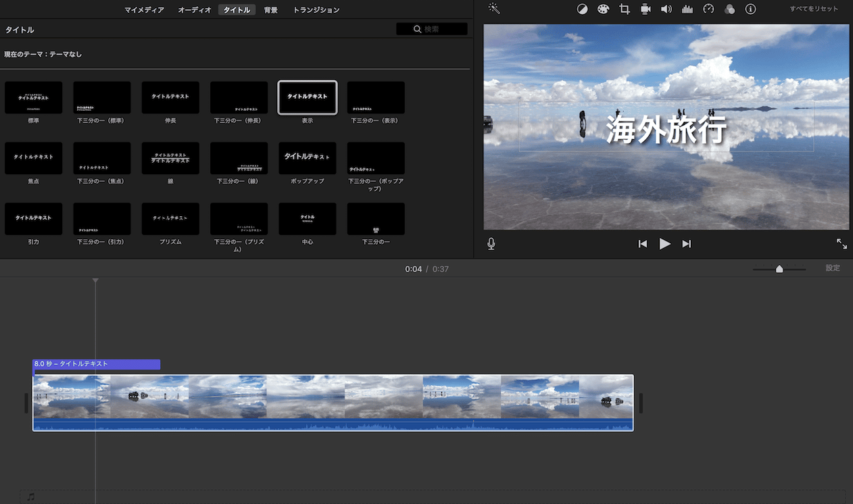Select the 下三分の一（伸長） title style
853x504 pixels.
point(239,98)
